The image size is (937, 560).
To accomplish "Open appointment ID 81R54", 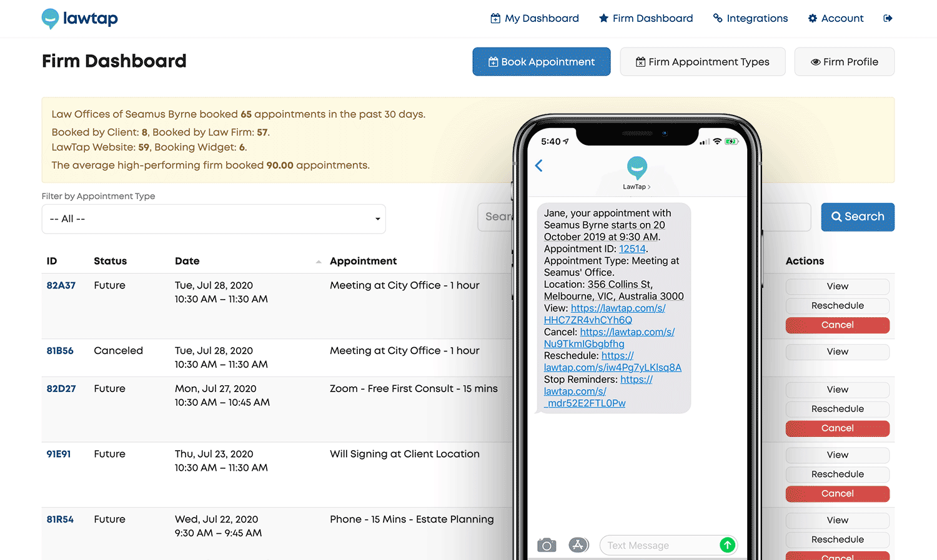I will 60,519.
